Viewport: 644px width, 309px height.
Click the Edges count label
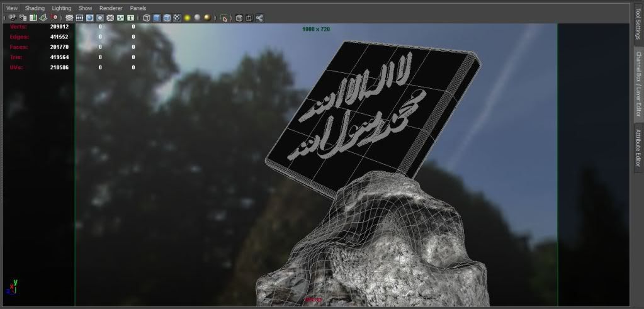coord(19,37)
